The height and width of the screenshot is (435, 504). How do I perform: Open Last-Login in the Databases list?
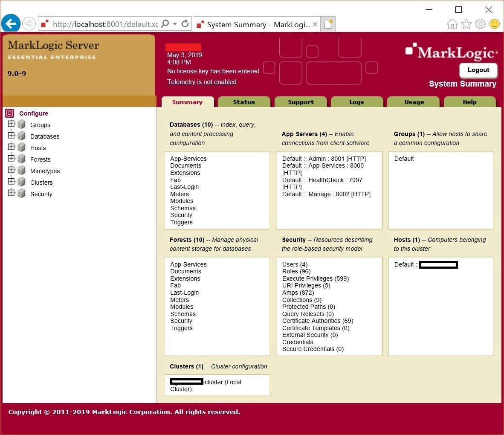[x=185, y=187]
